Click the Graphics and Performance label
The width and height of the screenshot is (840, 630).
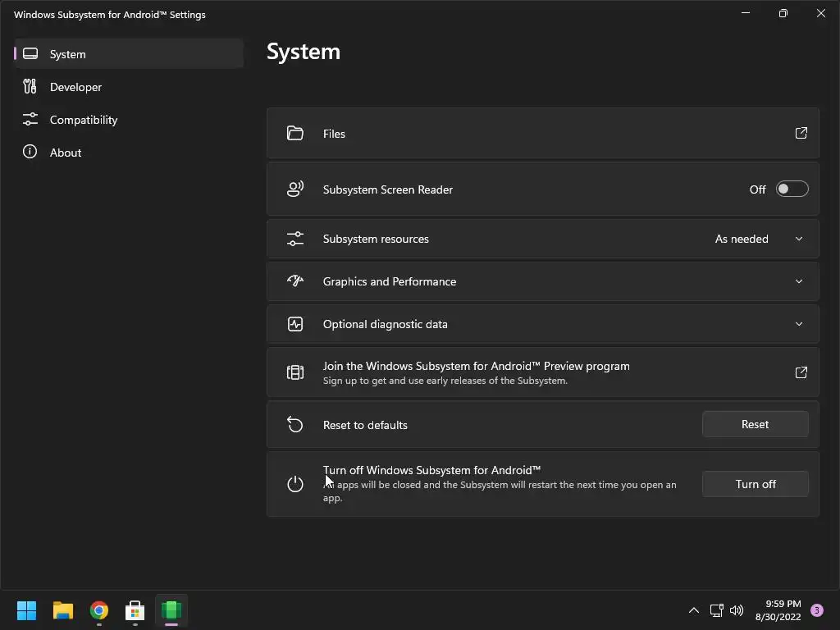[390, 282]
